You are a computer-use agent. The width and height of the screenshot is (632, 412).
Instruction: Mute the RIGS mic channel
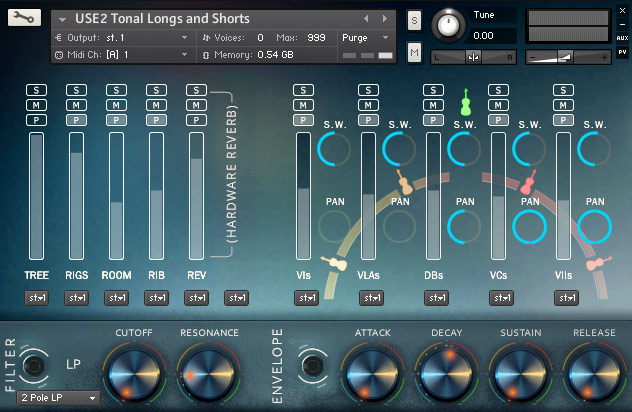point(76,105)
